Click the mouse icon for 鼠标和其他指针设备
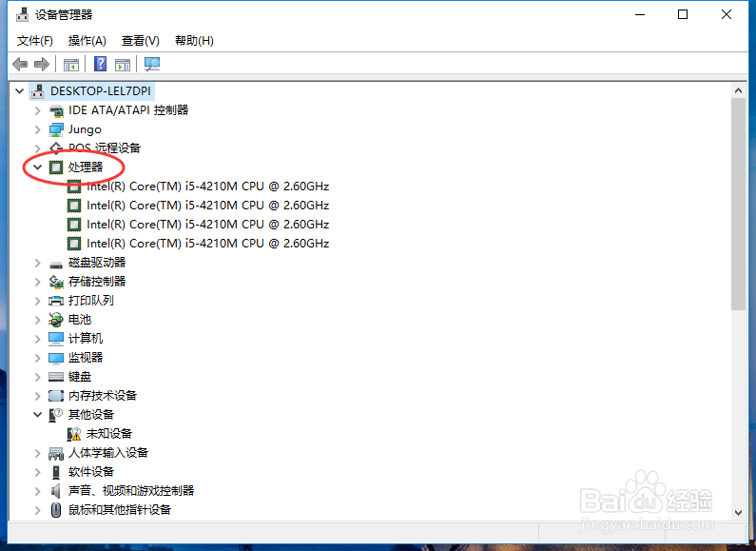756x551 pixels. point(56,510)
